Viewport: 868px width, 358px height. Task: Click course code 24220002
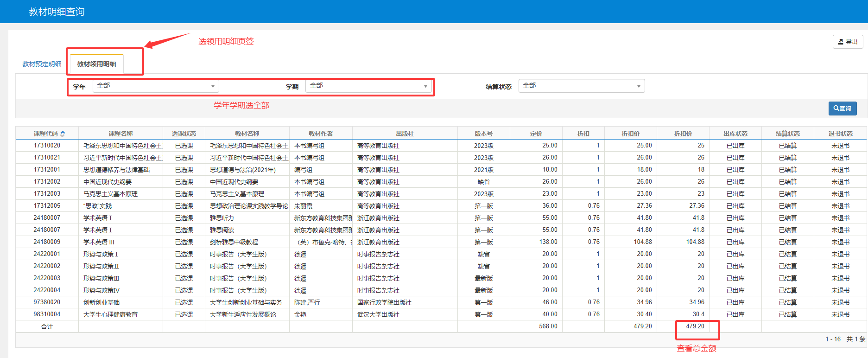pyautogui.click(x=47, y=266)
